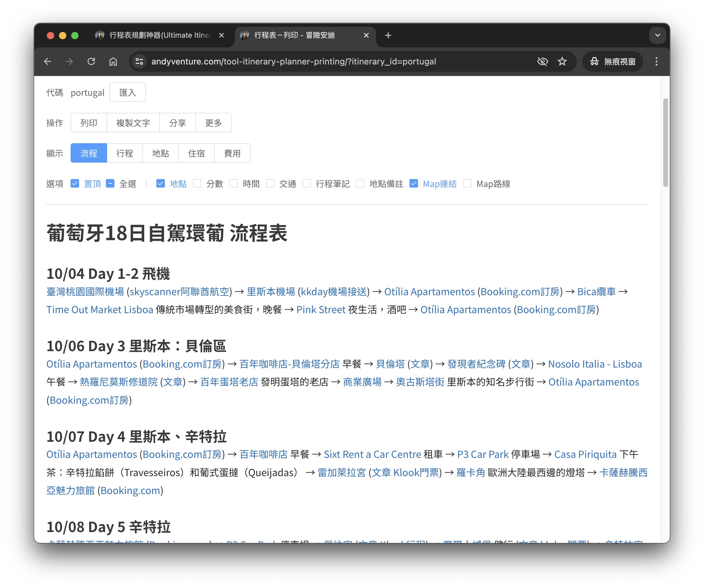Click the 匯入 import button
The height and width of the screenshot is (588, 704).
point(127,92)
